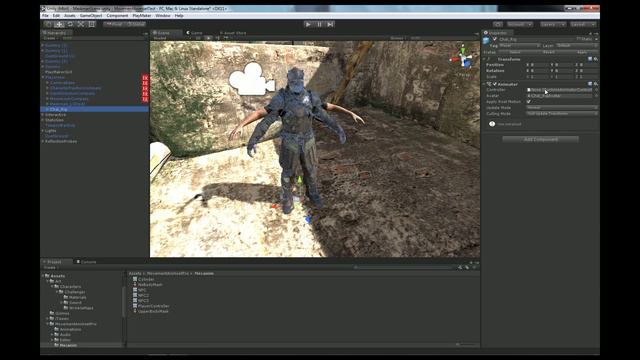Screen dimensions: 640x360
Task: Click the Step frame button
Action: (331, 24)
